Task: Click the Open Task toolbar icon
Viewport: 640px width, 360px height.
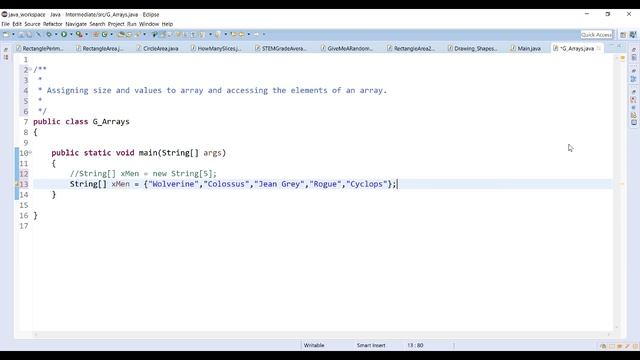Action: click(x=129, y=35)
